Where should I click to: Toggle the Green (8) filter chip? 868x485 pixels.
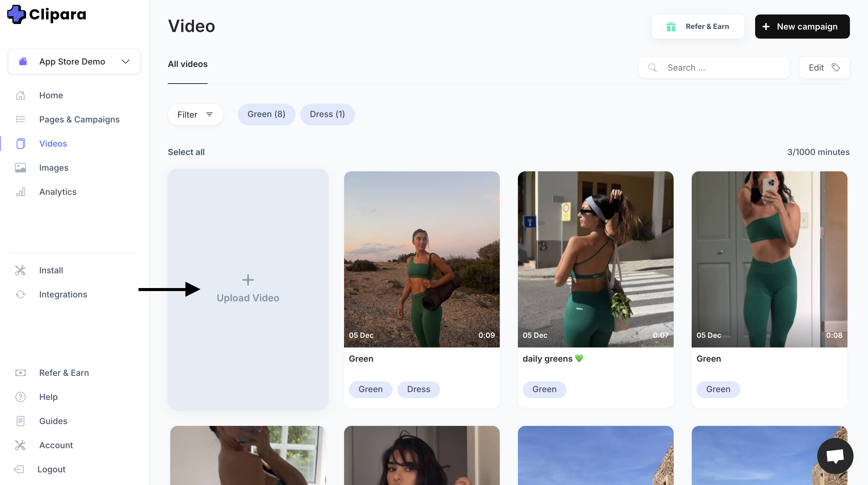point(266,115)
